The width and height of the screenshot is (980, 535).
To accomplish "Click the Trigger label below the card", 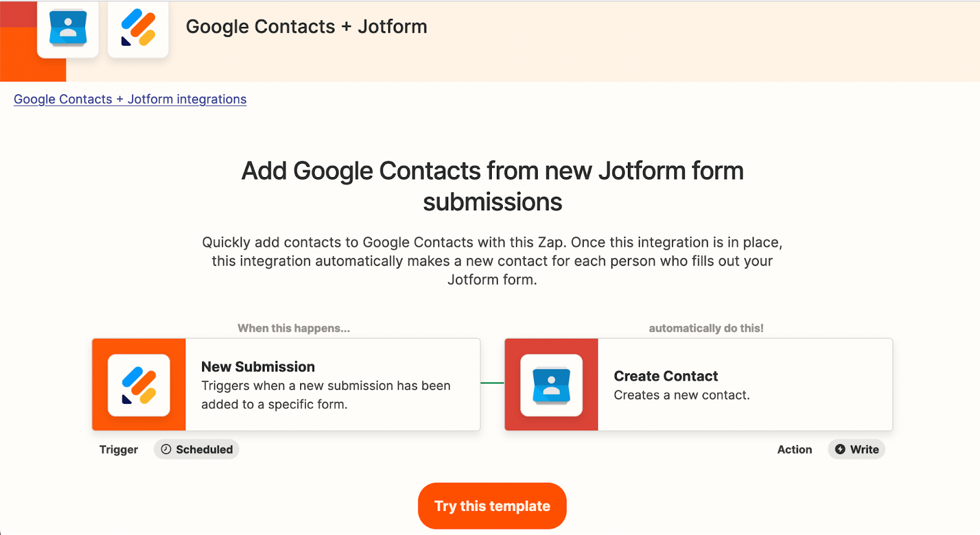I will coord(119,449).
